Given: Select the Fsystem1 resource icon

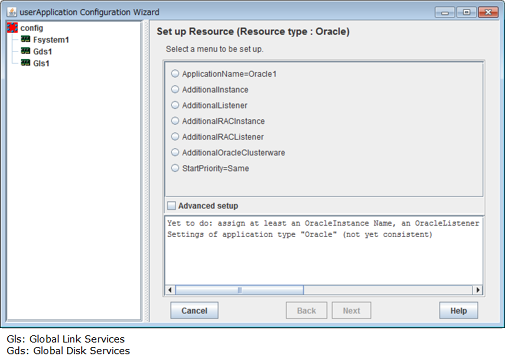Looking at the screenshot, I should pos(25,39).
